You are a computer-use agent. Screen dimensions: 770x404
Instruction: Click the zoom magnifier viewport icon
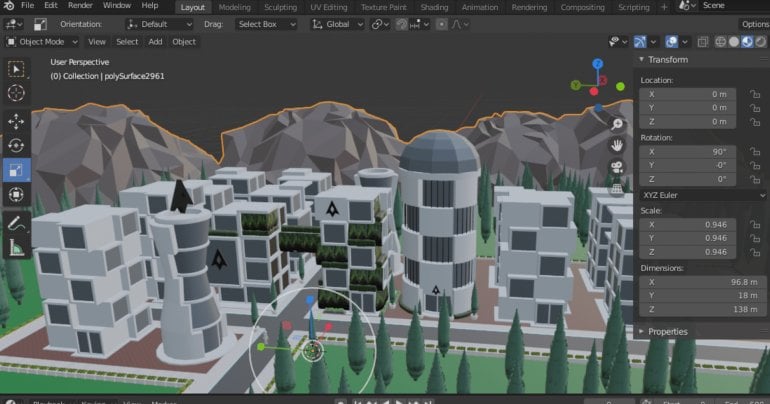click(618, 124)
